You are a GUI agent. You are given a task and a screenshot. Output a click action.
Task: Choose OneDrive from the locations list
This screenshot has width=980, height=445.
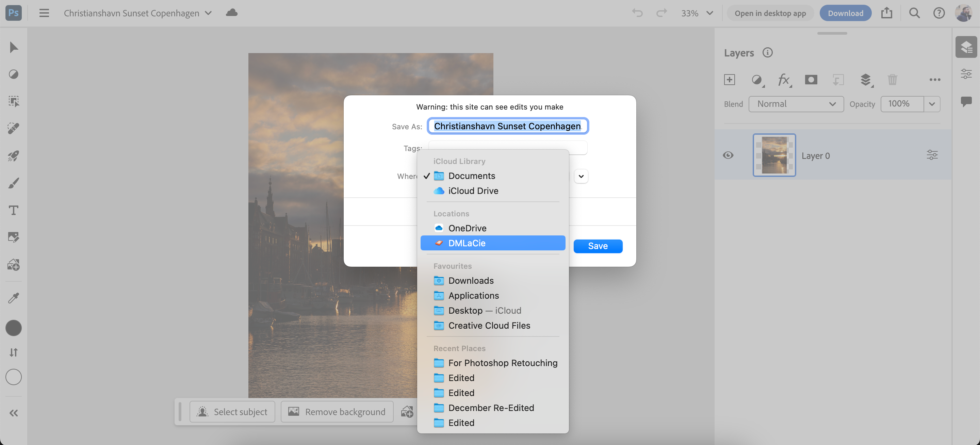467,228
